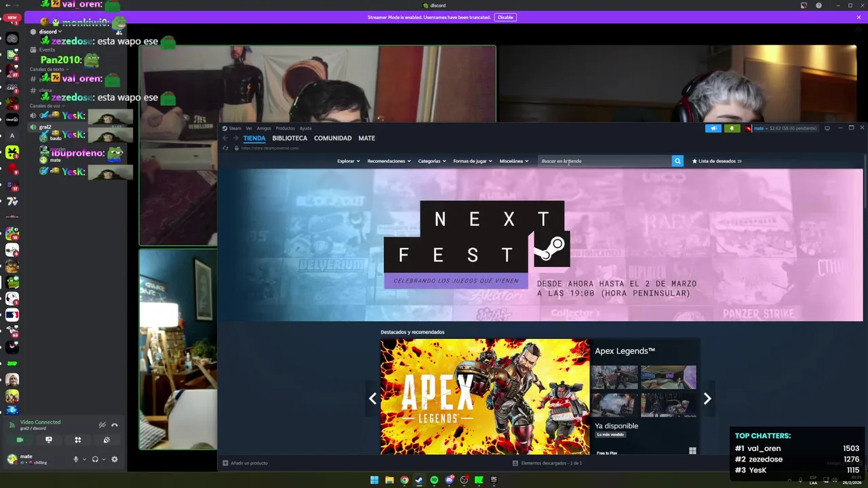Expand the Miscelánea dropdown

(514, 161)
